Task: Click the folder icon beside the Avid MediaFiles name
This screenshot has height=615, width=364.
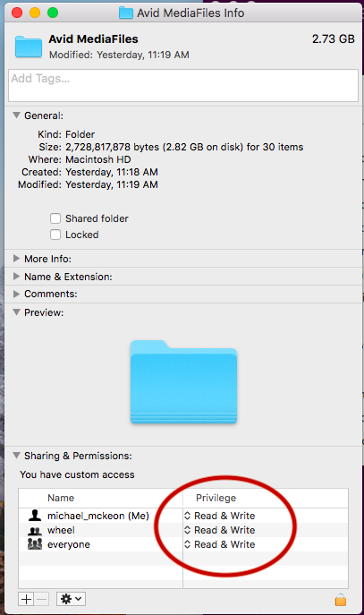Action: click(29, 47)
